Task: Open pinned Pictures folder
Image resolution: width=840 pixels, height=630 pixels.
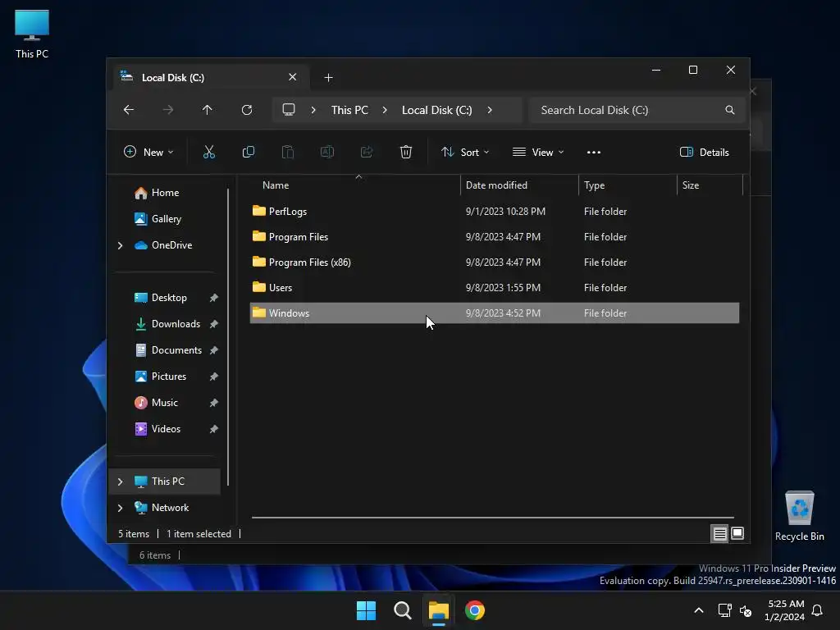Action: (169, 377)
